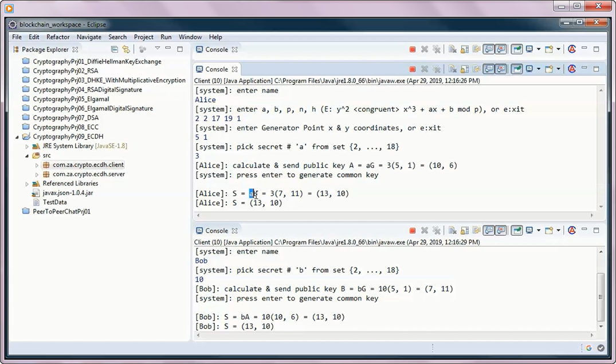Open the Package Explorer view menu

pyautogui.click(x=157, y=49)
